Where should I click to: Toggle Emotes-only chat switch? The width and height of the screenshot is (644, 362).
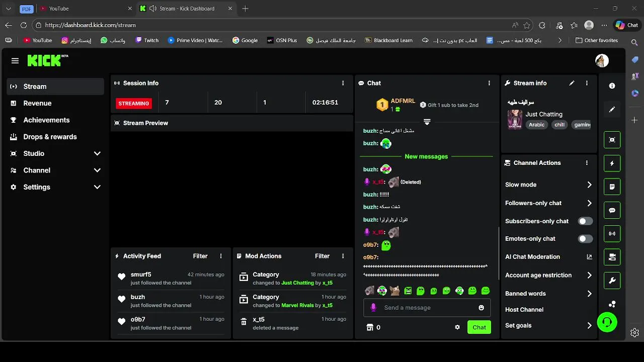point(585,239)
